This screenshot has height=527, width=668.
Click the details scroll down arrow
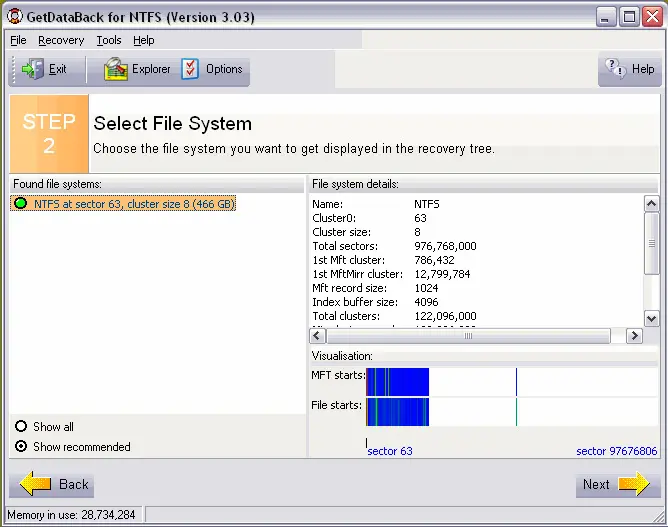point(651,318)
